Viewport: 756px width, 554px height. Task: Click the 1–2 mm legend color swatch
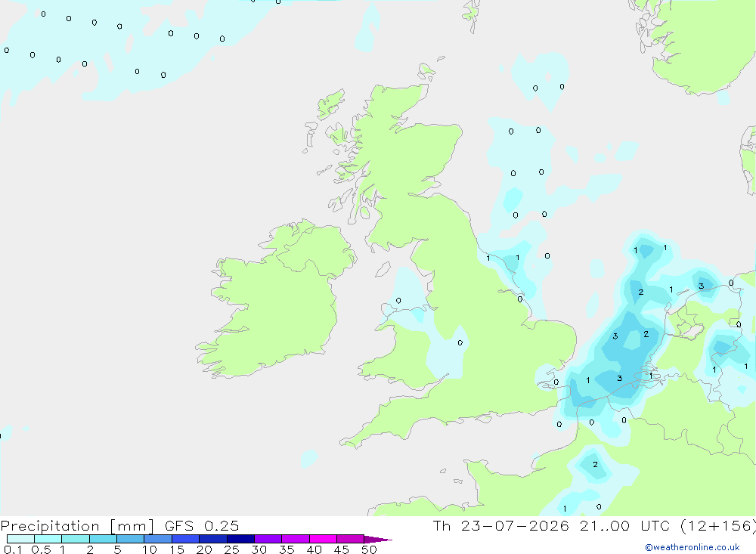pos(75,539)
